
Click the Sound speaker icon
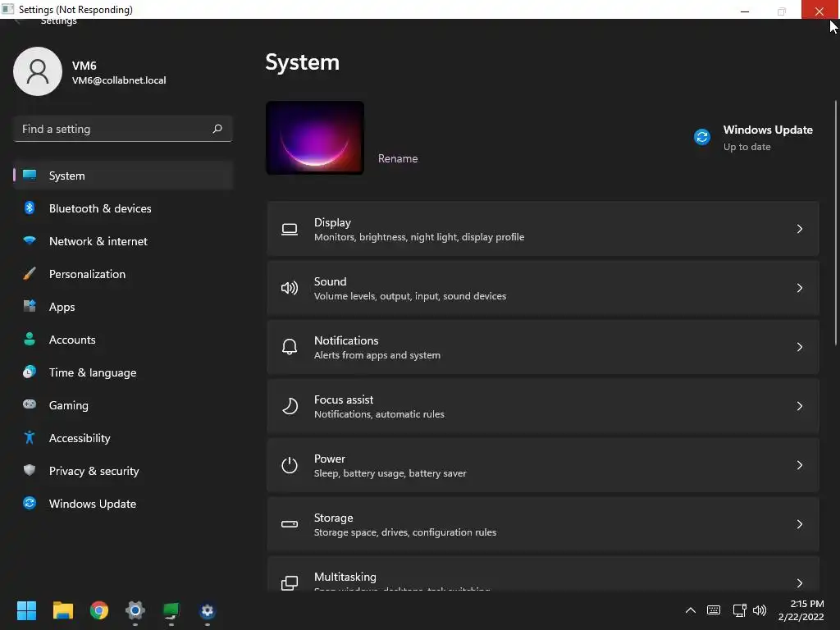click(290, 288)
